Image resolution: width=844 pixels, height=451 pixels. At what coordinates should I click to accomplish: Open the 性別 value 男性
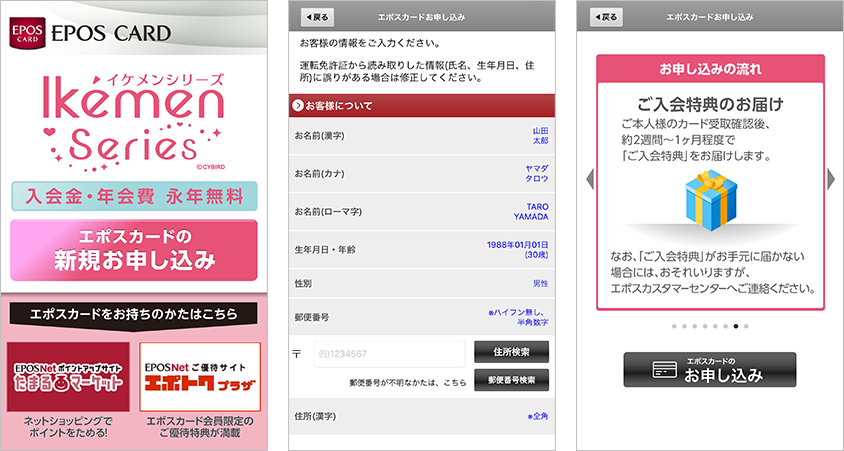tap(540, 284)
